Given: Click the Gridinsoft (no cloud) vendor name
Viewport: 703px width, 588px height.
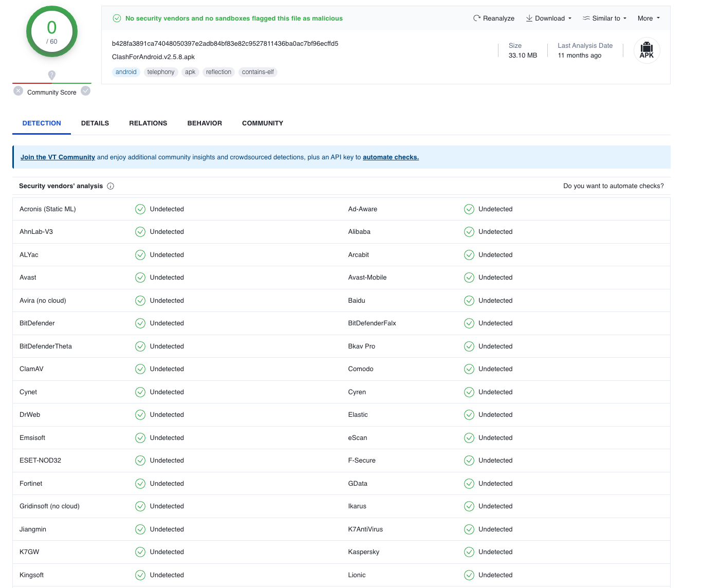Looking at the screenshot, I should pos(49,506).
